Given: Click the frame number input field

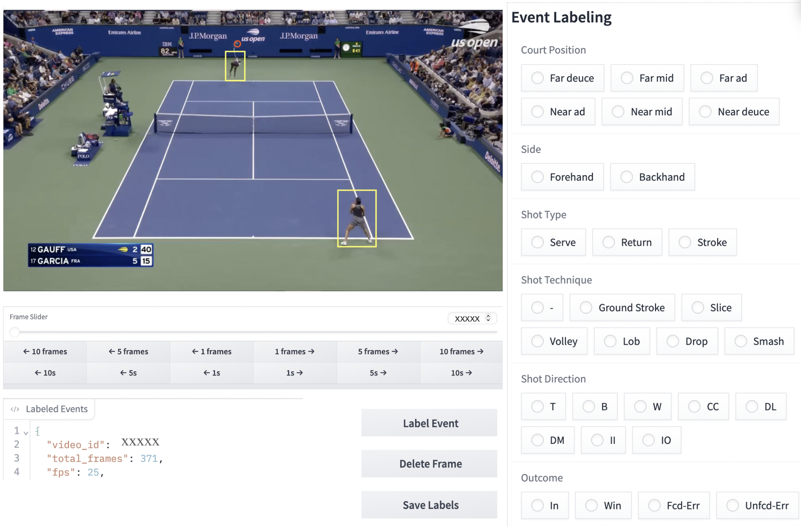Looking at the screenshot, I should [x=467, y=318].
